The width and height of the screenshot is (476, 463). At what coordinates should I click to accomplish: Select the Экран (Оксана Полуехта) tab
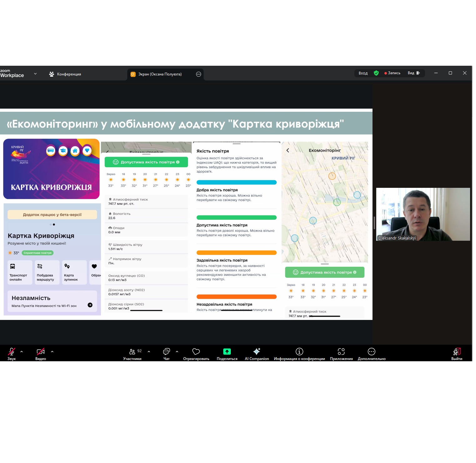coord(160,74)
